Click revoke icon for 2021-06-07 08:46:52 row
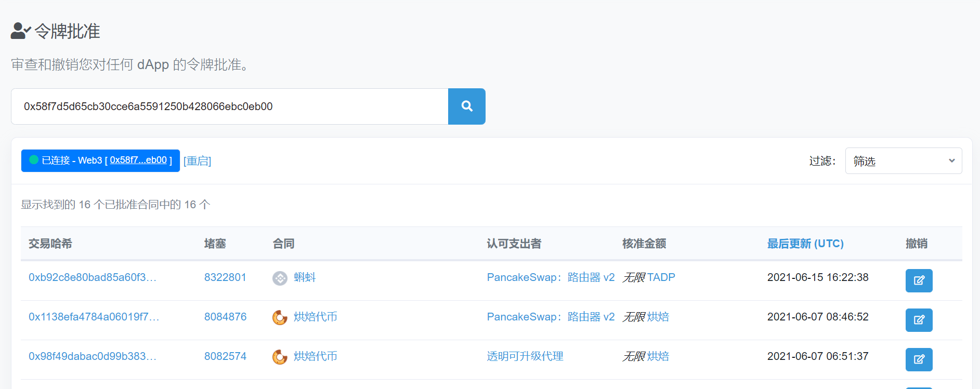 point(919,320)
